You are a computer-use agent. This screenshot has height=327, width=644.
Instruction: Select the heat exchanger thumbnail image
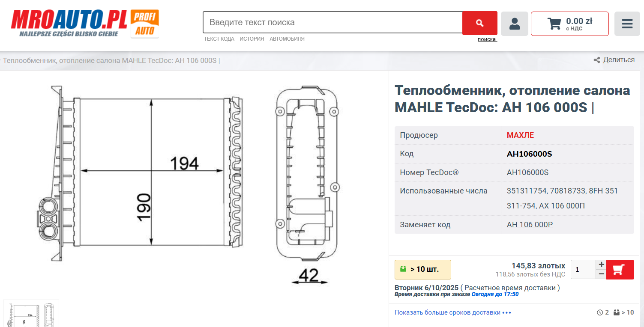[31, 314]
